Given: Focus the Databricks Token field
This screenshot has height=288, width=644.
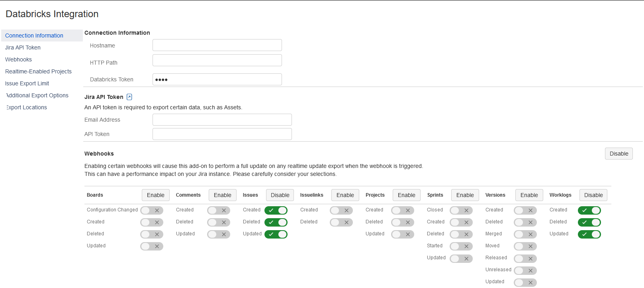Looking at the screenshot, I should 217,79.
